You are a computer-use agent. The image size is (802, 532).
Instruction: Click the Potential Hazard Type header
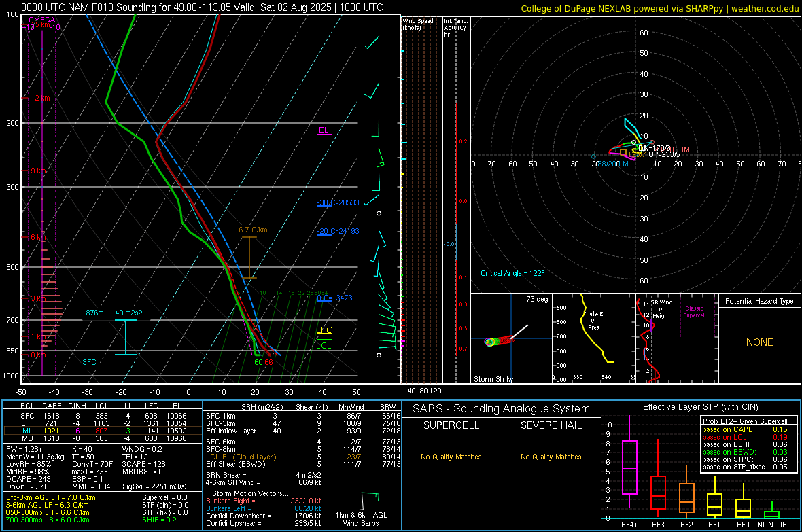pos(759,301)
